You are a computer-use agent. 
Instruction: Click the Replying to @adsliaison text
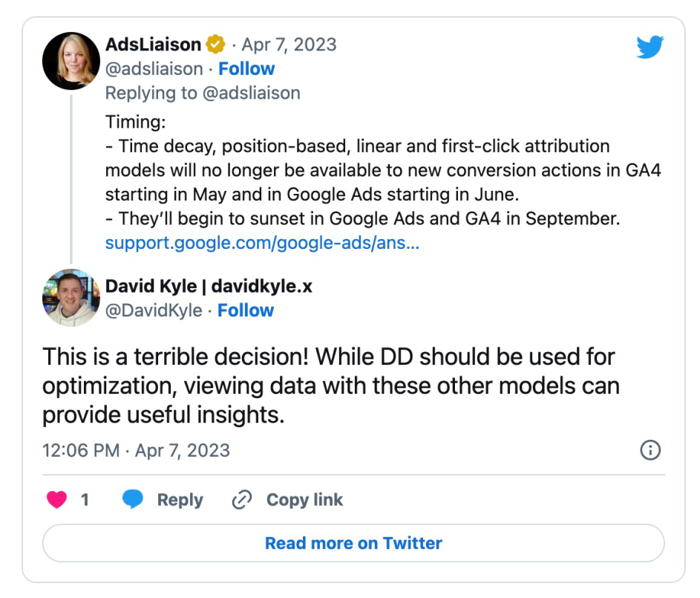203,93
